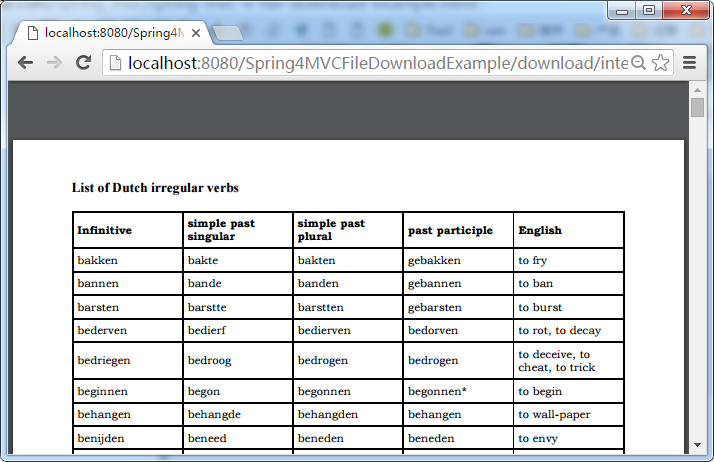
Task: Close the localhost:8080 tab
Action: click(x=196, y=33)
